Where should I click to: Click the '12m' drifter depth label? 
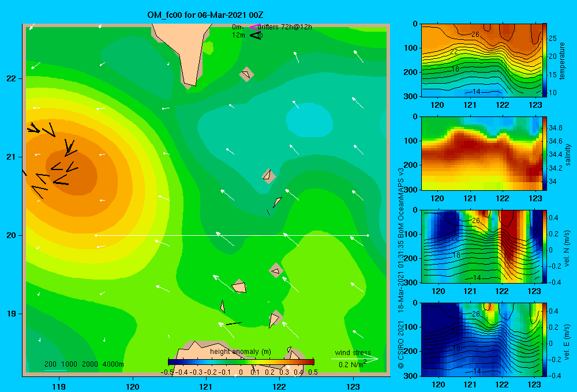[x=238, y=35]
